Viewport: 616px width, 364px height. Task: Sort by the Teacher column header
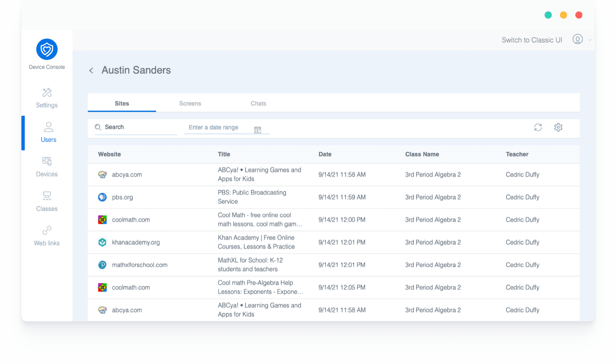pyautogui.click(x=517, y=154)
